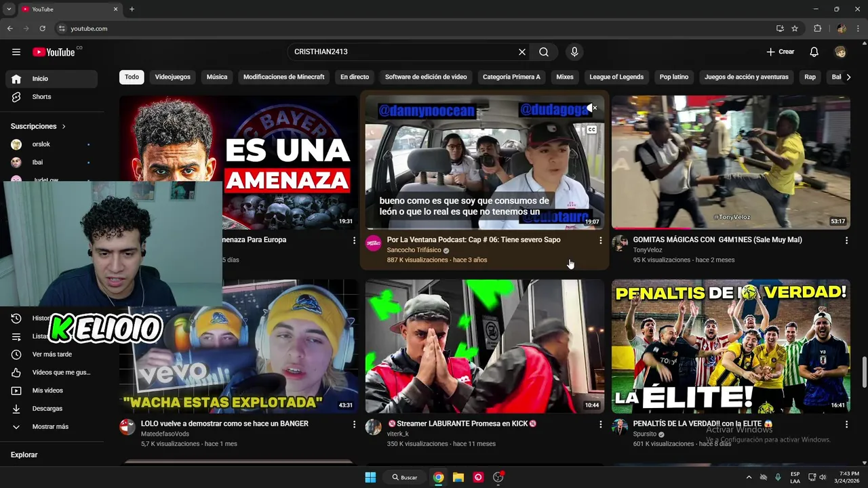Click the magnifier search button
Viewport: 868px width, 488px height.
pyautogui.click(x=544, y=52)
